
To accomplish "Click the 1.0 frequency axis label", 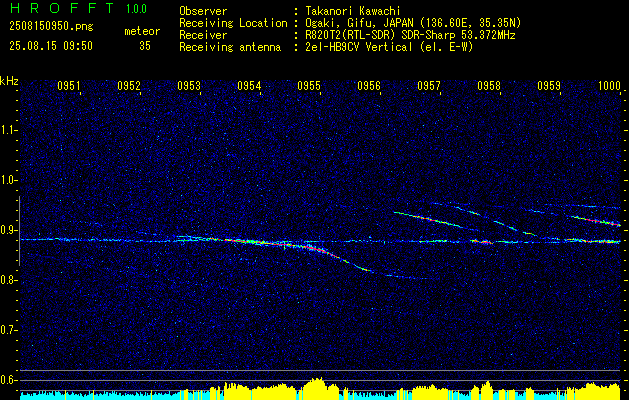I will coord(8,180).
